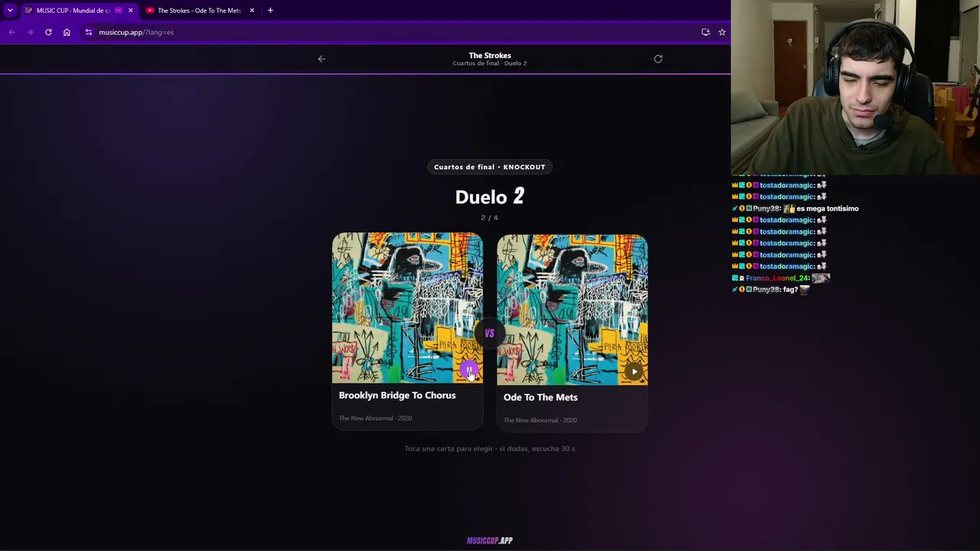Screen dimensions: 980x551
Task: Close the MUSIC CUP tab
Action: click(x=130, y=11)
